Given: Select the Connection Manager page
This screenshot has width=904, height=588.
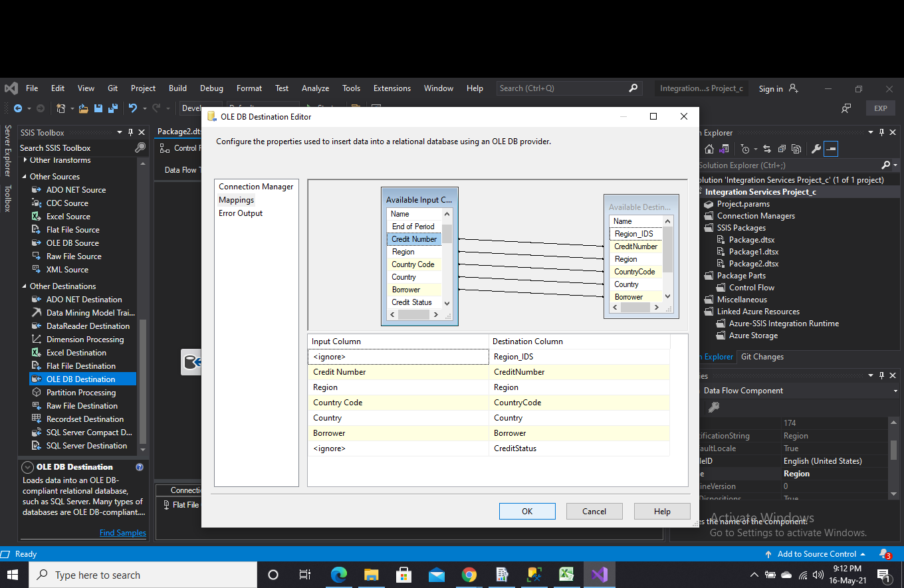Looking at the screenshot, I should point(256,187).
